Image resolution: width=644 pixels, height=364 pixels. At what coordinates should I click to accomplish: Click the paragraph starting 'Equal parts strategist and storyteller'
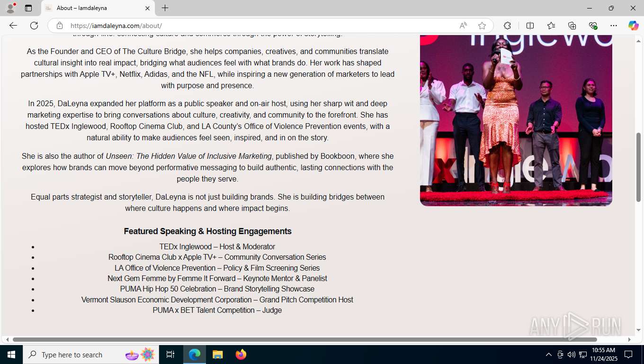(208, 202)
